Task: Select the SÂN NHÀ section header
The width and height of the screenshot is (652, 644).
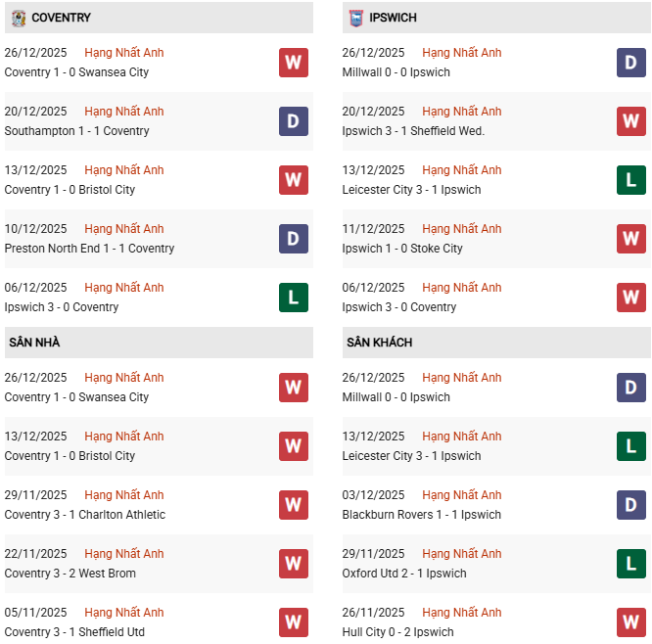Action: 35,343
